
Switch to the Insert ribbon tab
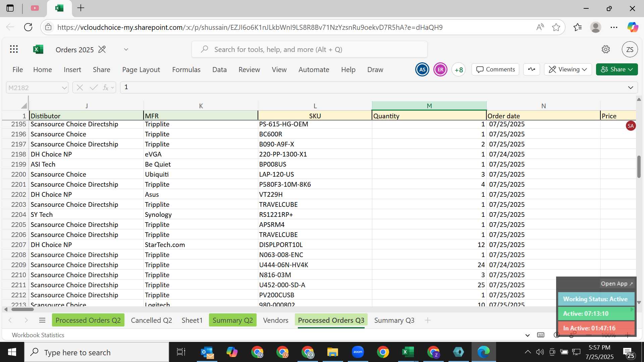tap(72, 69)
